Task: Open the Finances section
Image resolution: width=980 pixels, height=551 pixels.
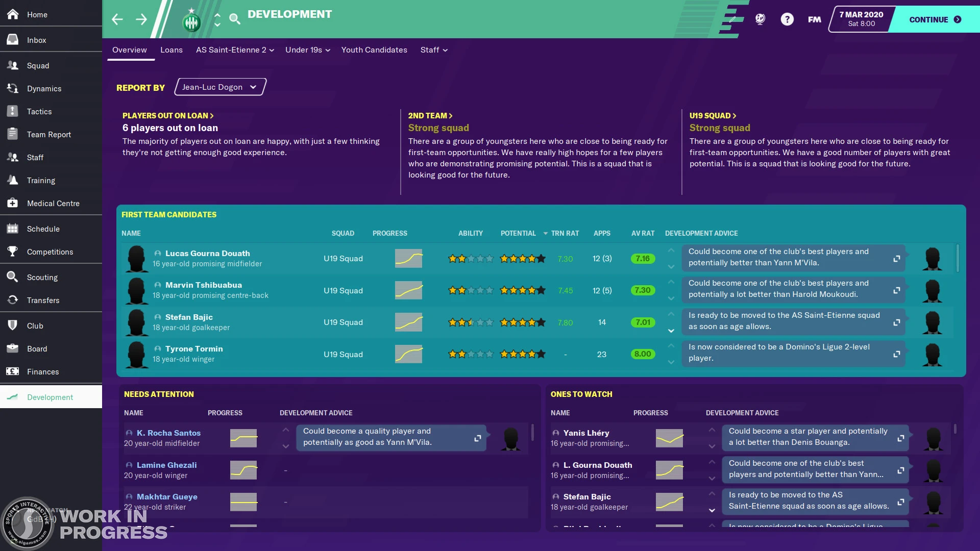Action: tap(41, 371)
